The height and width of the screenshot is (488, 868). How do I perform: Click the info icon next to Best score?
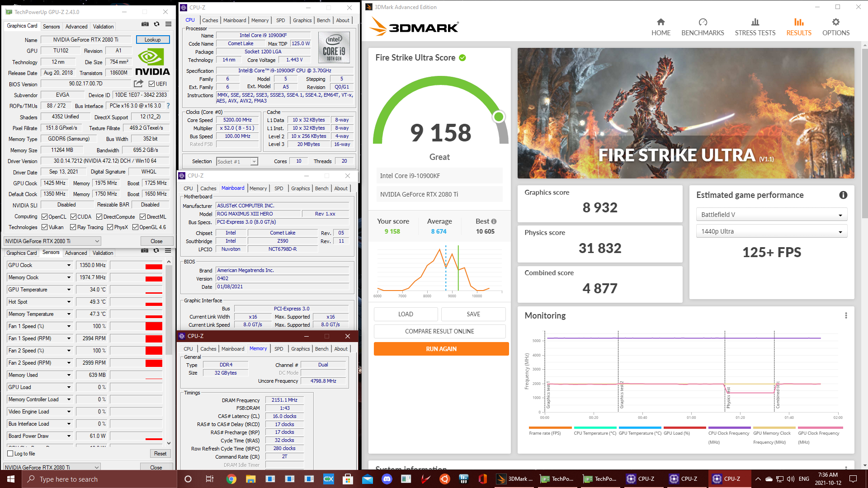click(494, 221)
